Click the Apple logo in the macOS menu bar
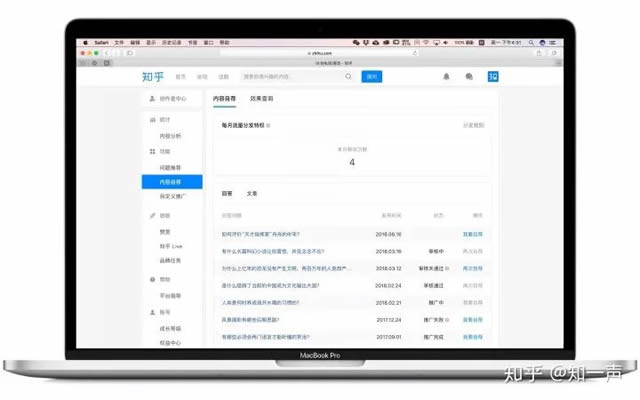Image resolution: width=640 pixels, height=400 pixels. (x=85, y=43)
